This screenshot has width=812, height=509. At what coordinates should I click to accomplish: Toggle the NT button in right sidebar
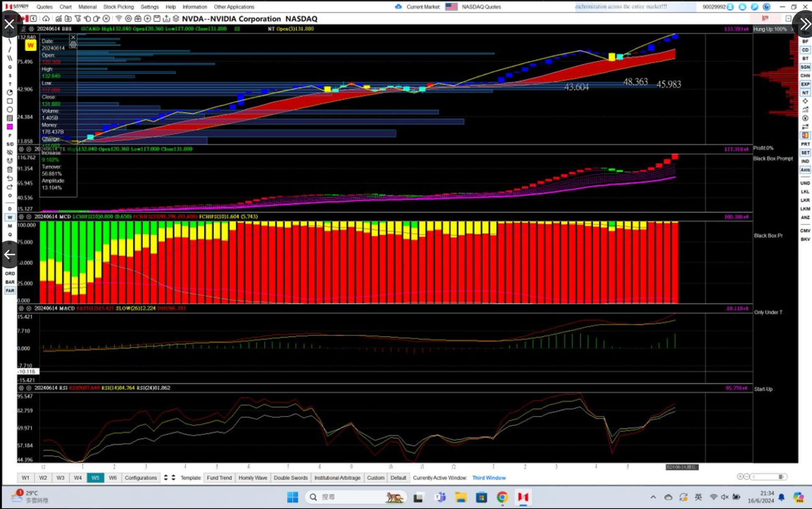pyautogui.click(x=805, y=93)
